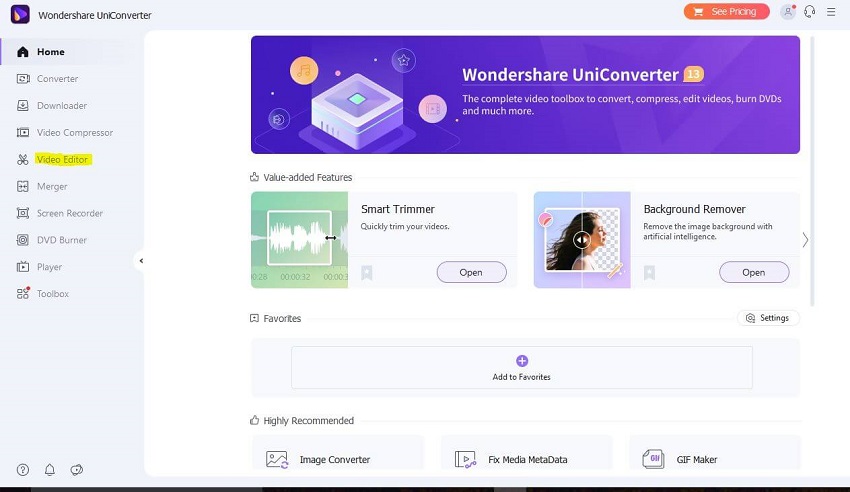Bookmark Smart Trimmer to favorites
The image size is (850, 492).
click(367, 273)
